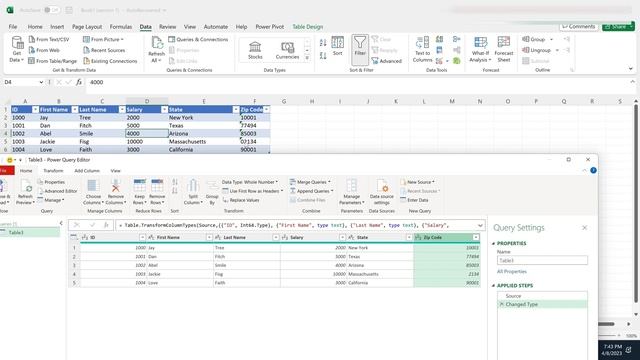Click Replace Values in Power Query
This screenshot has width=640, height=360.
pos(241,200)
